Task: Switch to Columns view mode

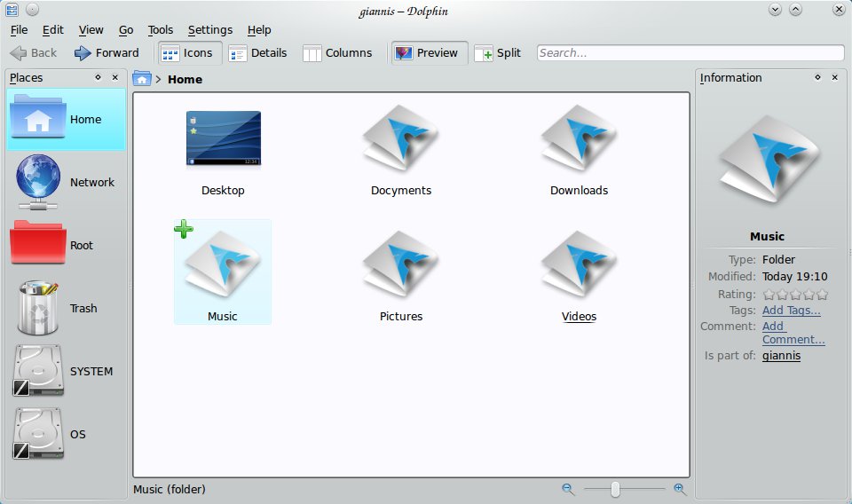Action: (337, 53)
